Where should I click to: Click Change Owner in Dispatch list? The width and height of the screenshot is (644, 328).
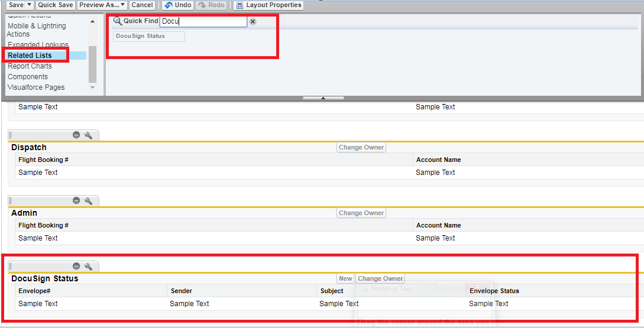point(361,147)
